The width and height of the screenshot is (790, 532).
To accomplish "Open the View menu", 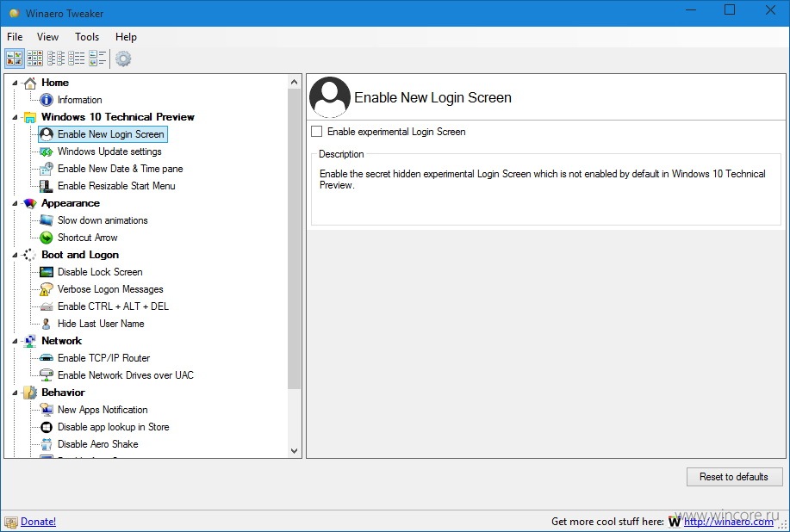I will point(47,37).
